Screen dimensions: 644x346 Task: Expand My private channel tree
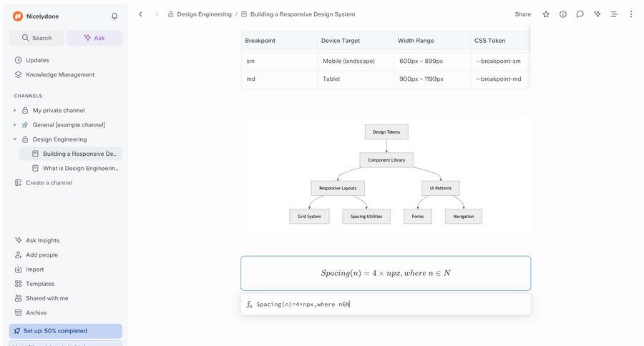[15, 110]
